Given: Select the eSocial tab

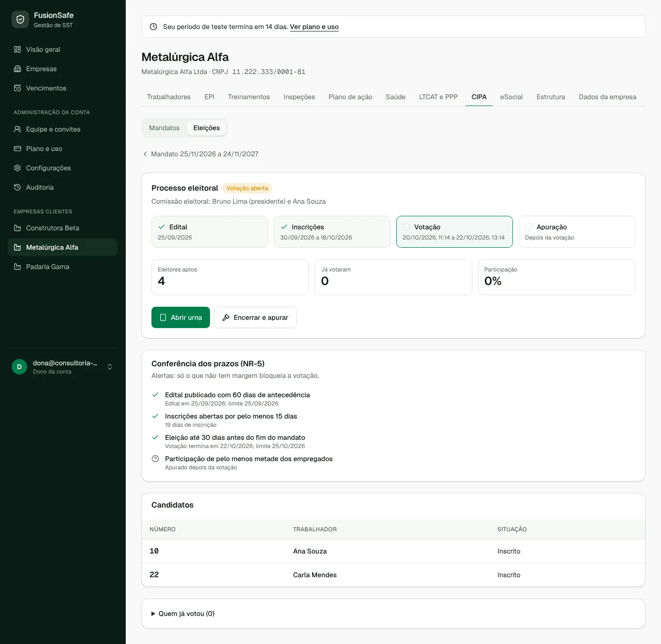Looking at the screenshot, I should coord(511,97).
